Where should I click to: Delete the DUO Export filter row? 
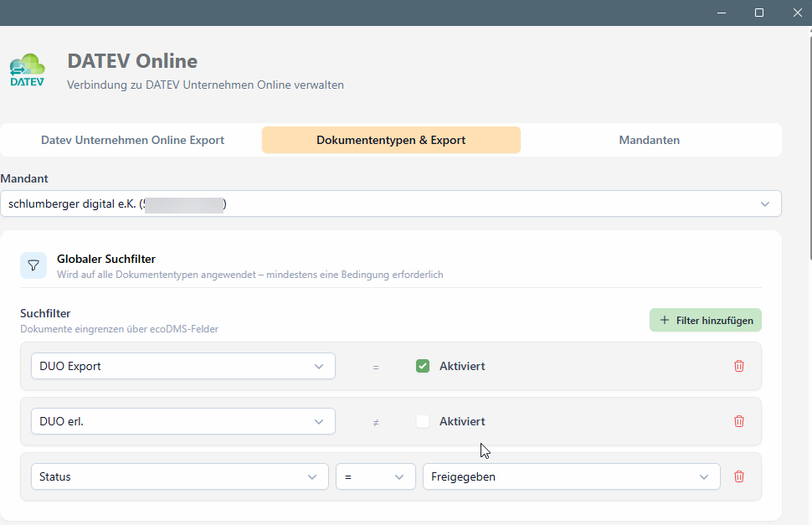tap(739, 366)
